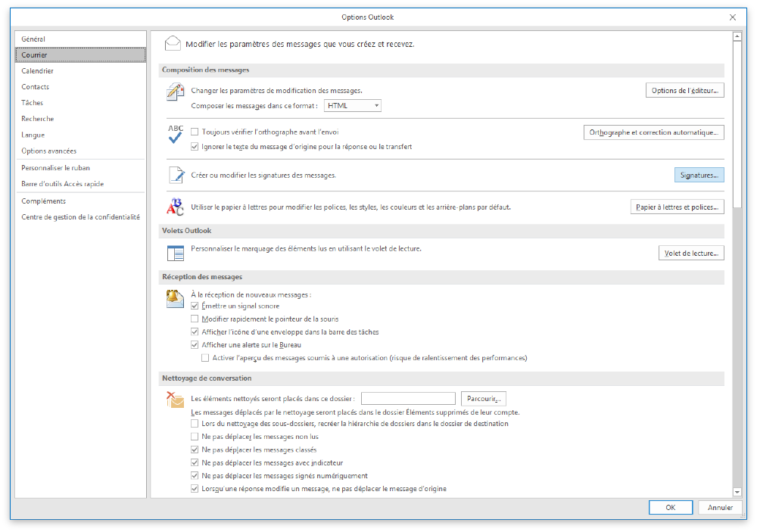Click Annuler to cancel changes

click(720, 507)
